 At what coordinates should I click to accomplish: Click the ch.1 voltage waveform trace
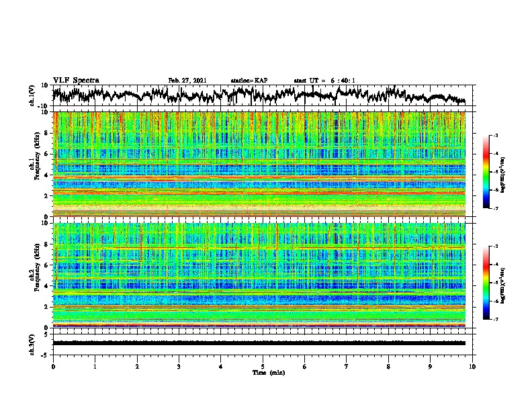(259, 95)
